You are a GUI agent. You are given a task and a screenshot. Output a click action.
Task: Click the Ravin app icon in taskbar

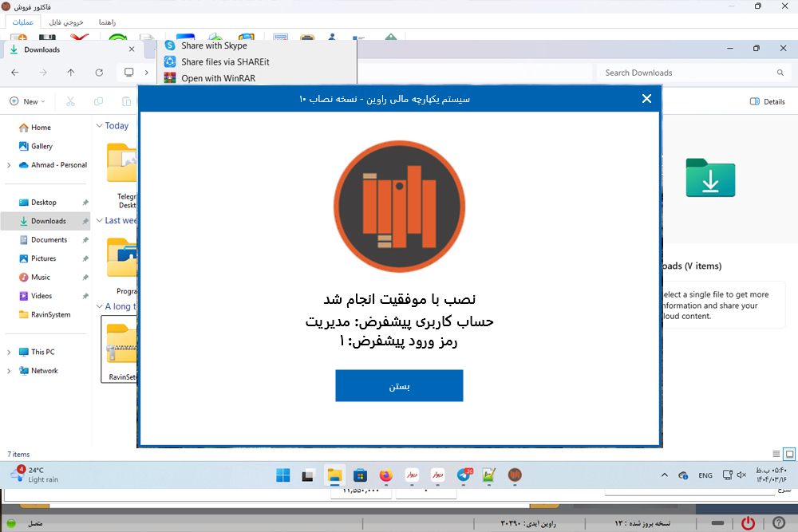tap(515, 475)
